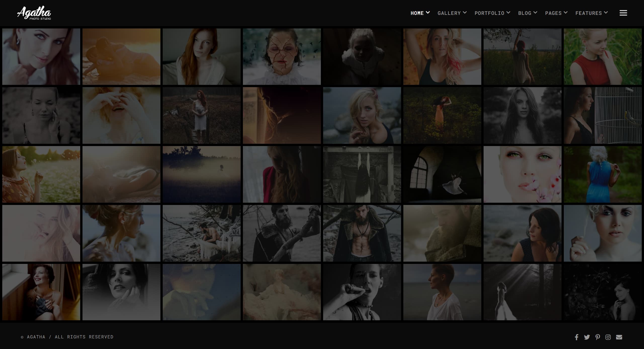644x349 pixels.
Task: Open the bearded man holding driftwood branch
Action: [x=282, y=233]
